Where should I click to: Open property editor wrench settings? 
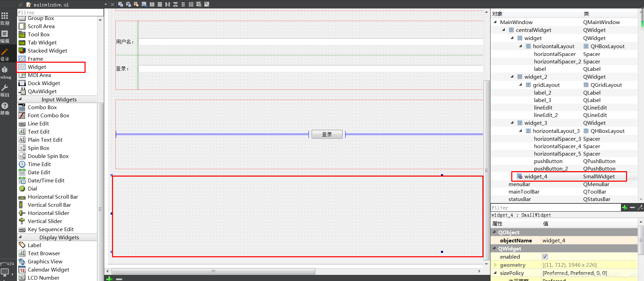point(640,207)
